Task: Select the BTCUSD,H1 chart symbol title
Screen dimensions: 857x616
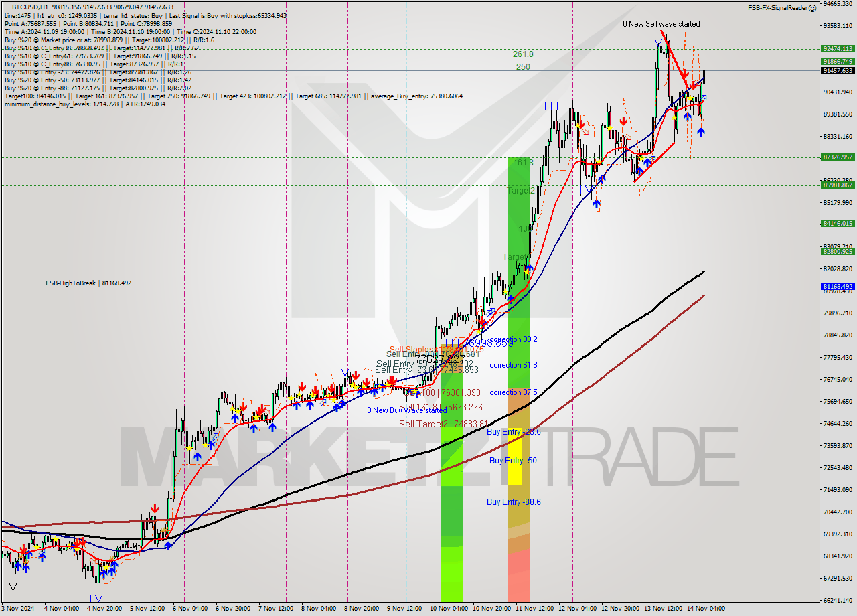Action: 30,6
